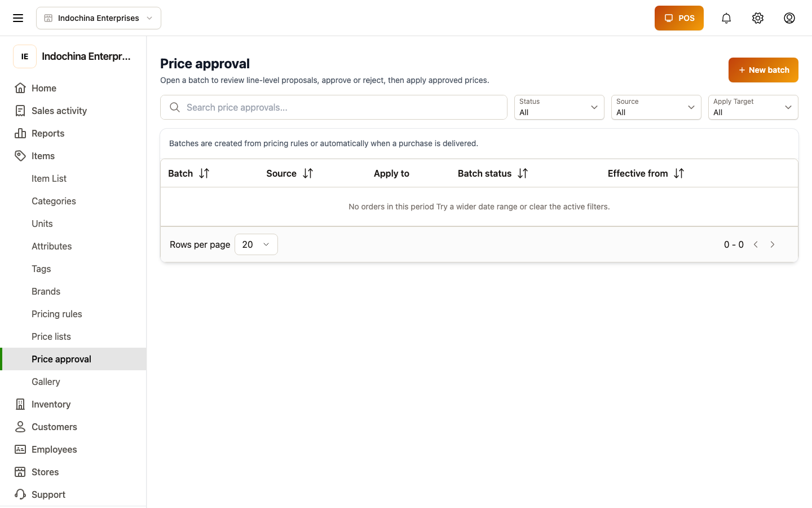Image resolution: width=812 pixels, height=508 pixels.
Task: Sort table by Source column arrows
Action: click(308, 173)
